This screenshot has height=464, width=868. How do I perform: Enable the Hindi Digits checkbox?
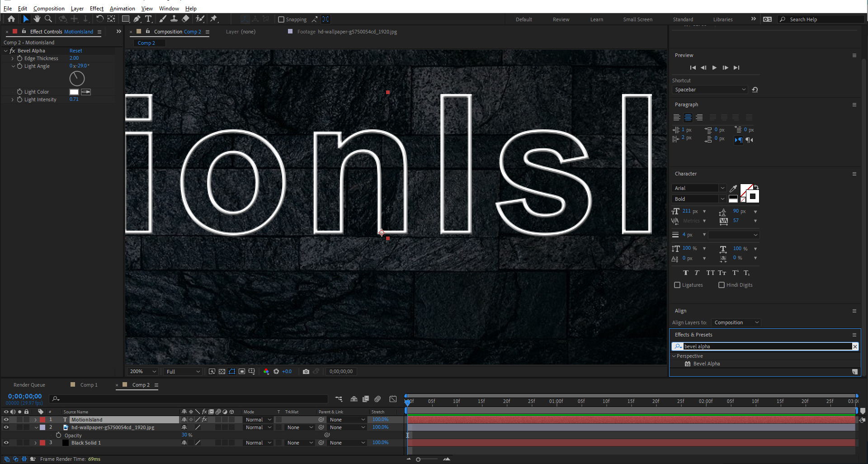[x=722, y=285]
